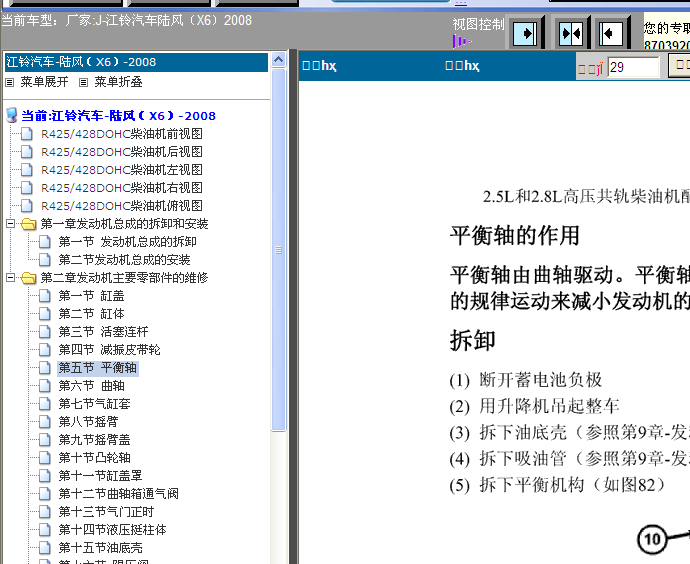Select 第十节凸轮轴 in the tree

click(95, 458)
